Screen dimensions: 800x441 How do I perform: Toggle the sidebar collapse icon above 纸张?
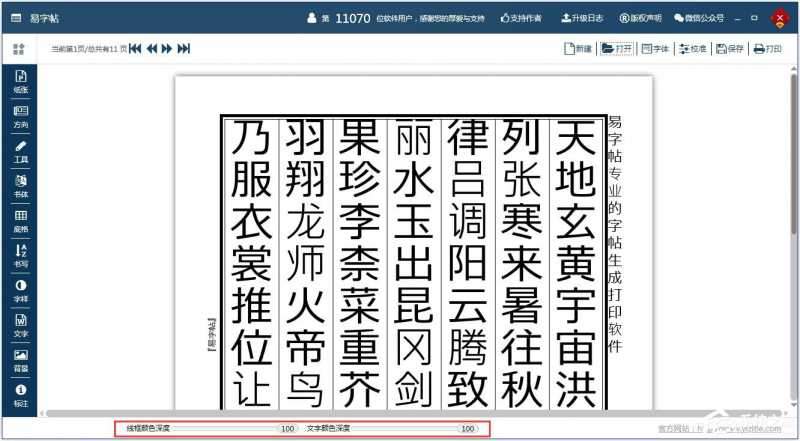[x=19, y=49]
